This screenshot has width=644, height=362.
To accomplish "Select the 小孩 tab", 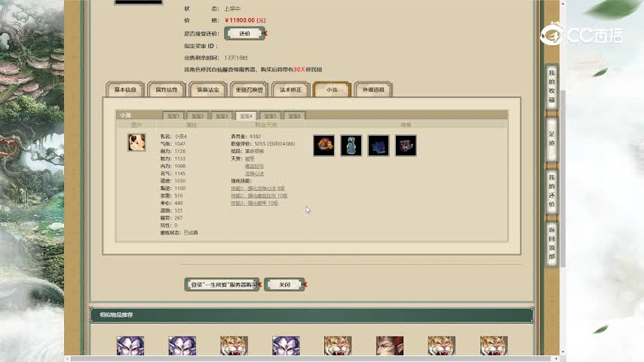I will click(x=332, y=90).
